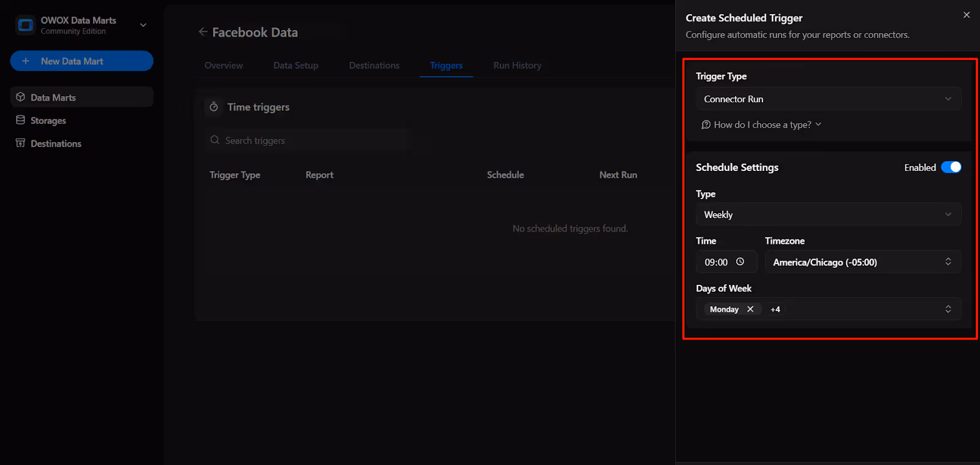The image size is (980, 465).
Task: Open the America/Chicago timezone selector
Action: [863, 262]
